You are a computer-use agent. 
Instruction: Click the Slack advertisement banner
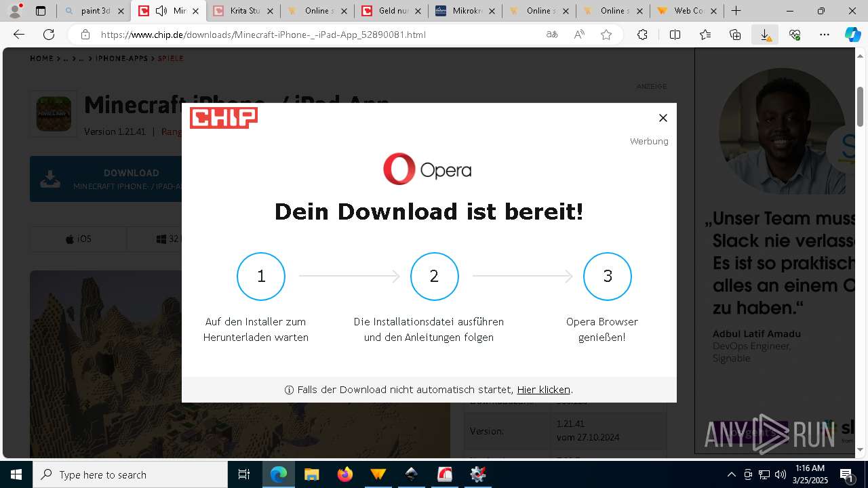tap(774, 251)
